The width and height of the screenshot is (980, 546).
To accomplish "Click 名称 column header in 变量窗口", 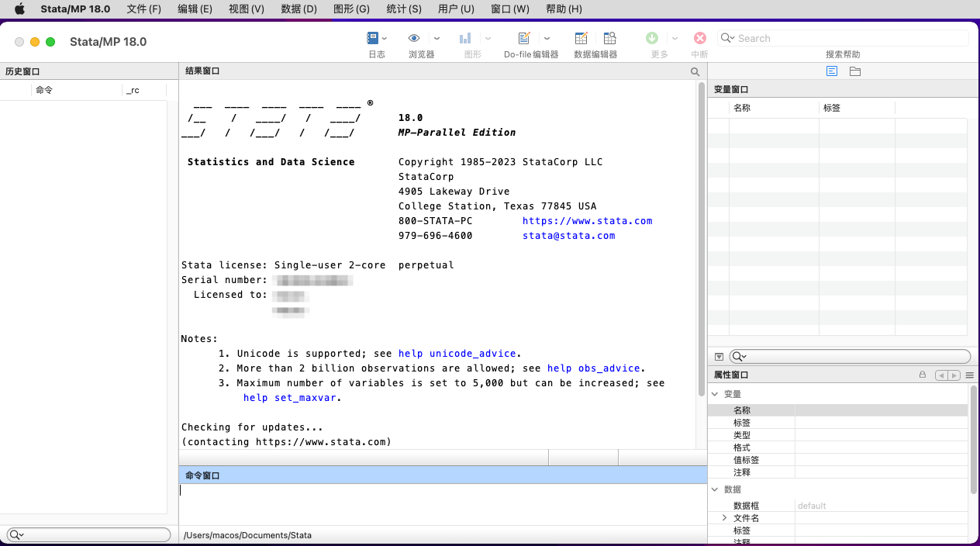I will point(774,108).
